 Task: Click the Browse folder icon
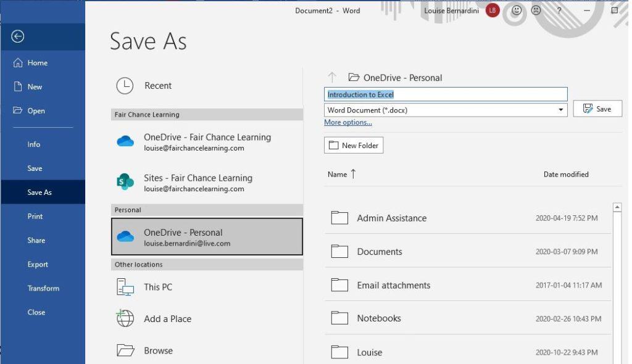click(x=125, y=350)
